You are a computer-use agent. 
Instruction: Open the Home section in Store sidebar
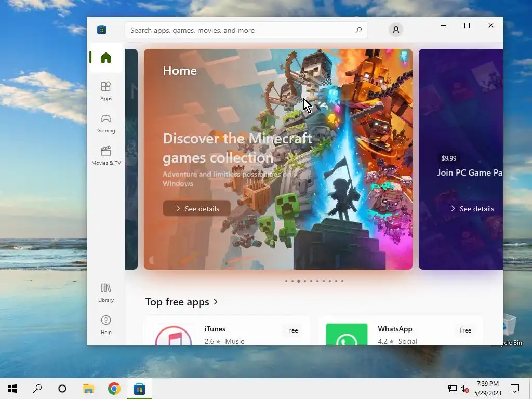tap(106, 58)
